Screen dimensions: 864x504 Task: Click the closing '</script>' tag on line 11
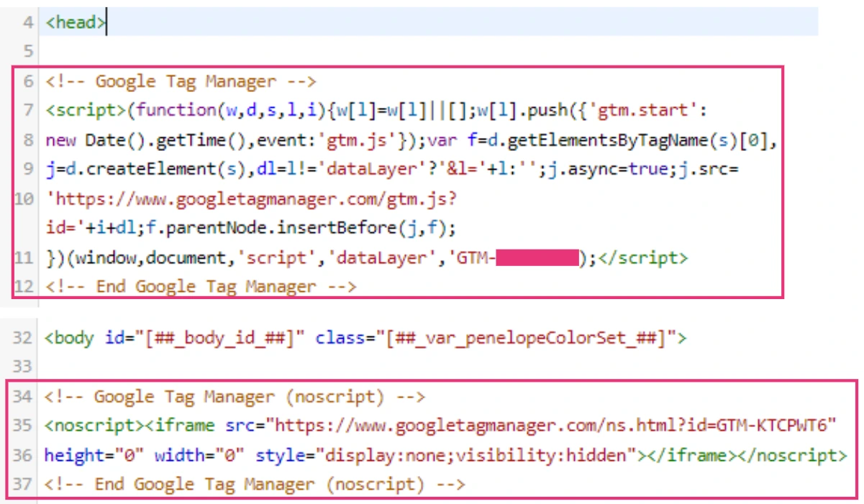tap(642, 257)
